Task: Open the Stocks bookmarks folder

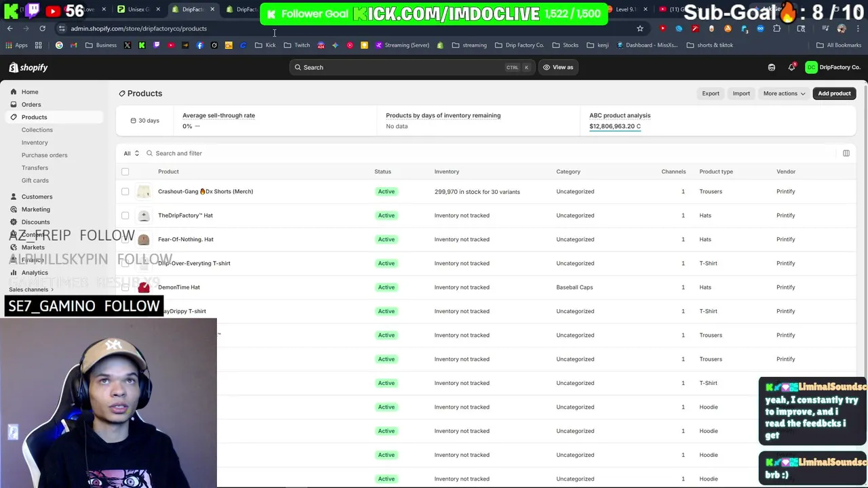Action: point(566,45)
